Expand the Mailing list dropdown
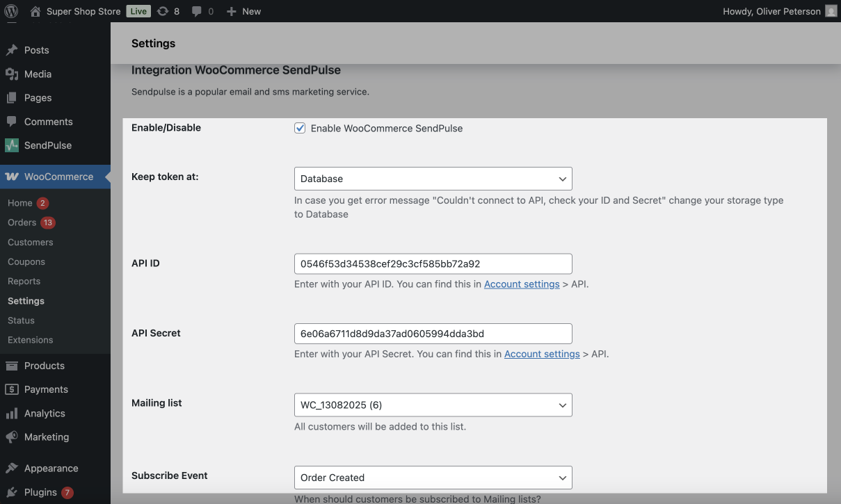This screenshot has height=504, width=841. pos(433,405)
